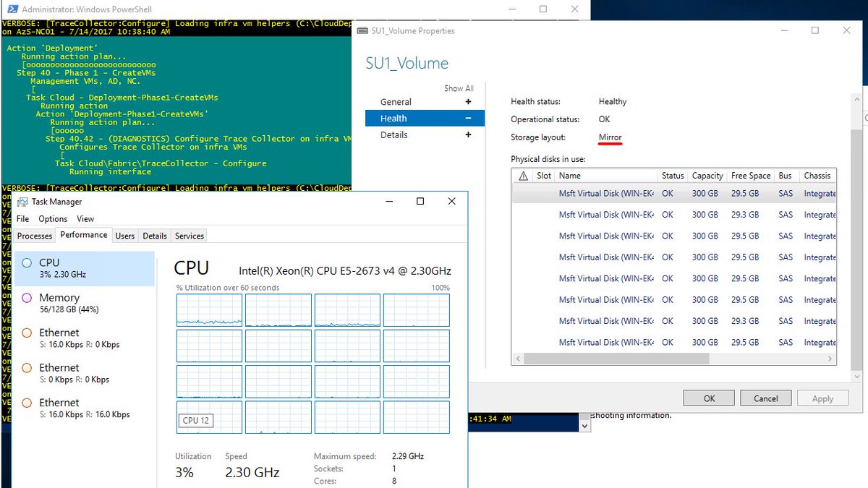Sort disks by the Capacity column header
The width and height of the screenshot is (868, 488).
click(707, 176)
